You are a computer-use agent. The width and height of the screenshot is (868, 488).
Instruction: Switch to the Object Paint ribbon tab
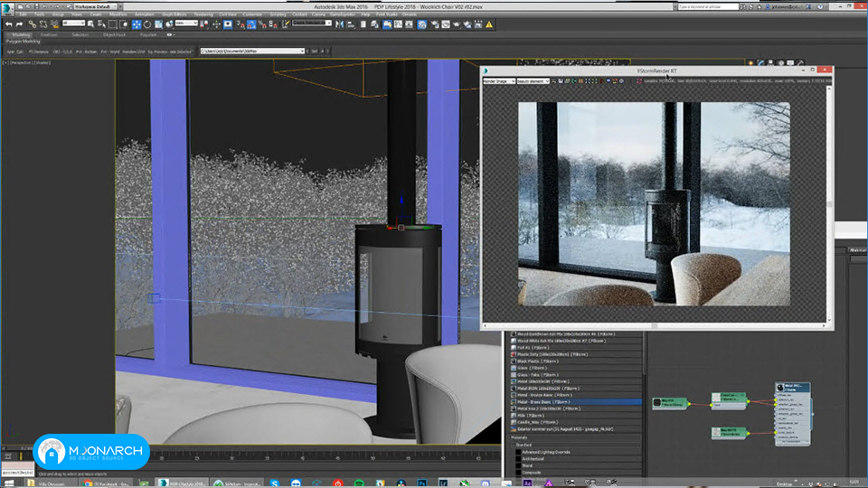114,34
